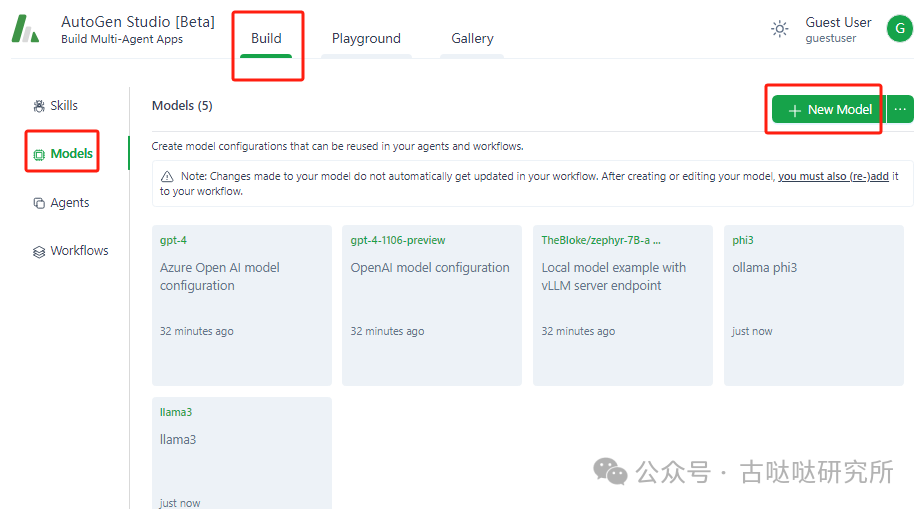Image resolution: width=923 pixels, height=509 pixels.
Task: Open the Guest User avatar menu
Action: pos(899,28)
